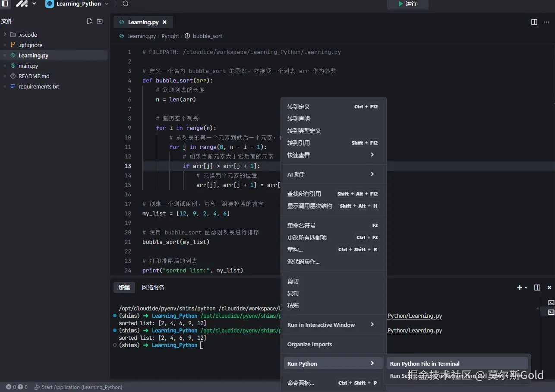Click the new folder icon in file panel
The width and height of the screenshot is (555, 392).
click(x=100, y=21)
